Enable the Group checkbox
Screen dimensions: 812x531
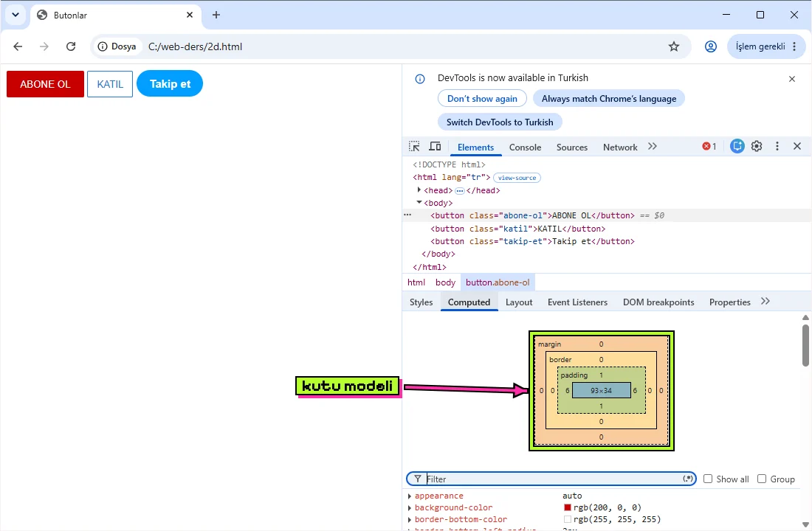pyautogui.click(x=762, y=479)
